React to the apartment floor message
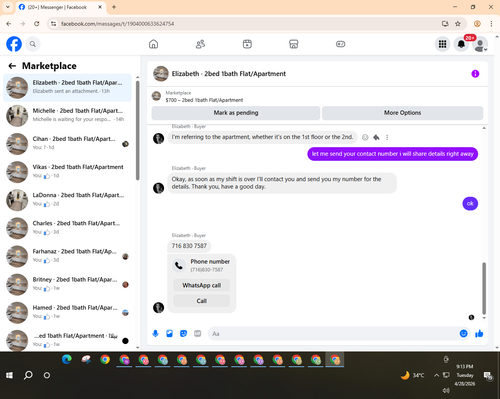Image resolution: width=500 pixels, height=399 pixels. (x=365, y=137)
